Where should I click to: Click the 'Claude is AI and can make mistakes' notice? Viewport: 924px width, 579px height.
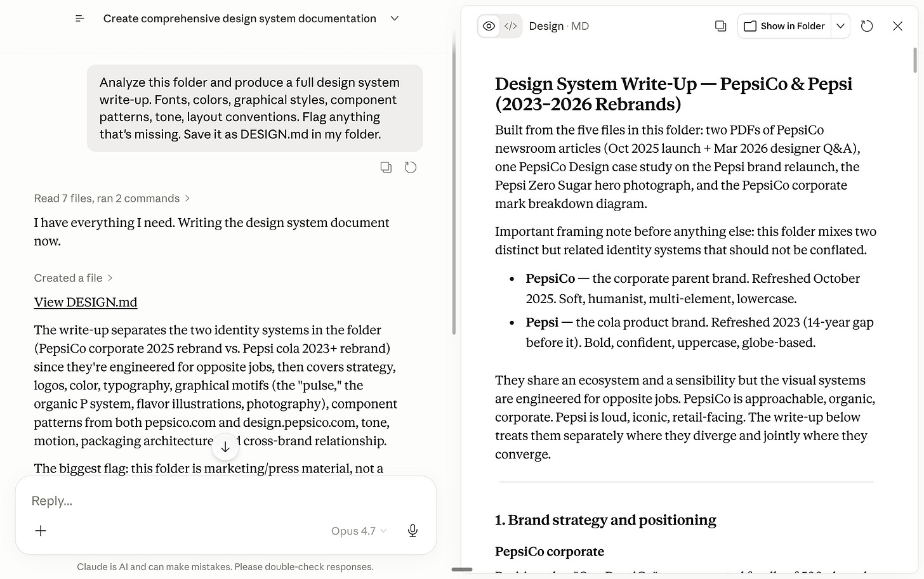click(x=225, y=567)
